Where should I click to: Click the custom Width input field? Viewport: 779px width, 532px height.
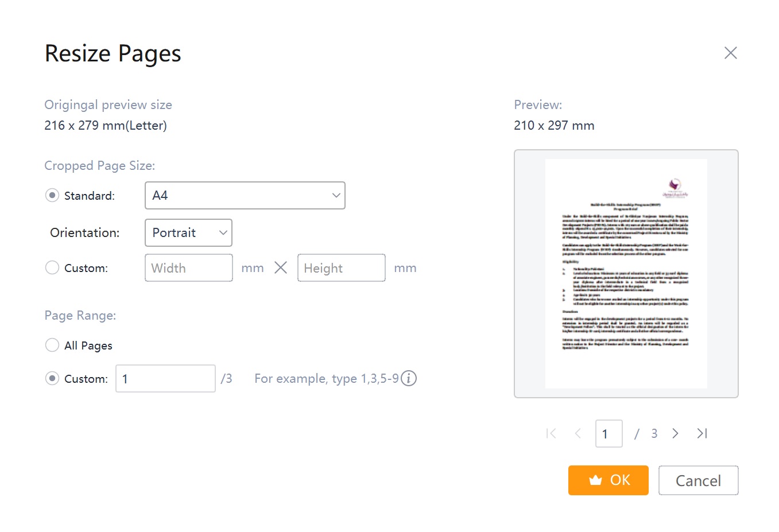[x=188, y=268]
